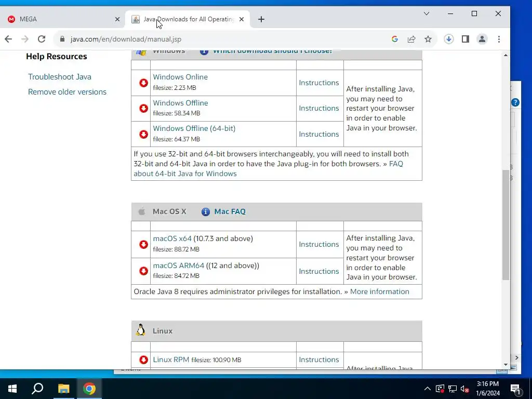The image size is (532, 399).
Task: Open a new browser tab
Action: (261, 19)
